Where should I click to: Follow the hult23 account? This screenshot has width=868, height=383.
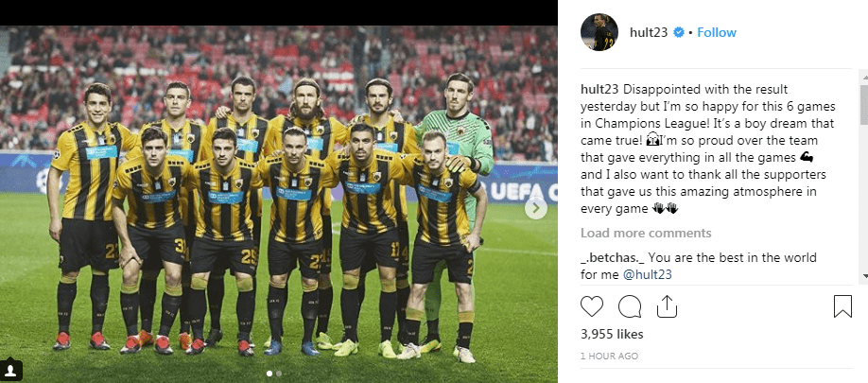717,33
